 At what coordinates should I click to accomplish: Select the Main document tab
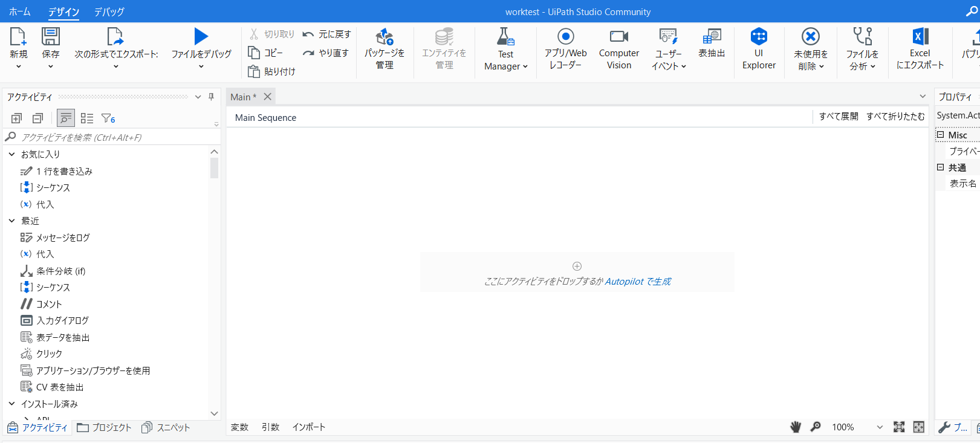point(243,97)
